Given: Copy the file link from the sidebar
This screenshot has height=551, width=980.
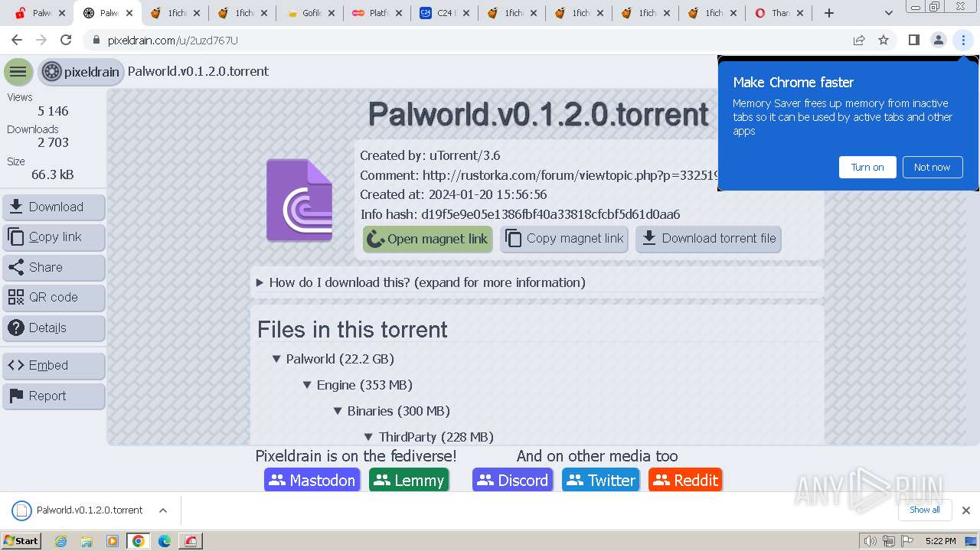Looking at the screenshot, I should (54, 237).
